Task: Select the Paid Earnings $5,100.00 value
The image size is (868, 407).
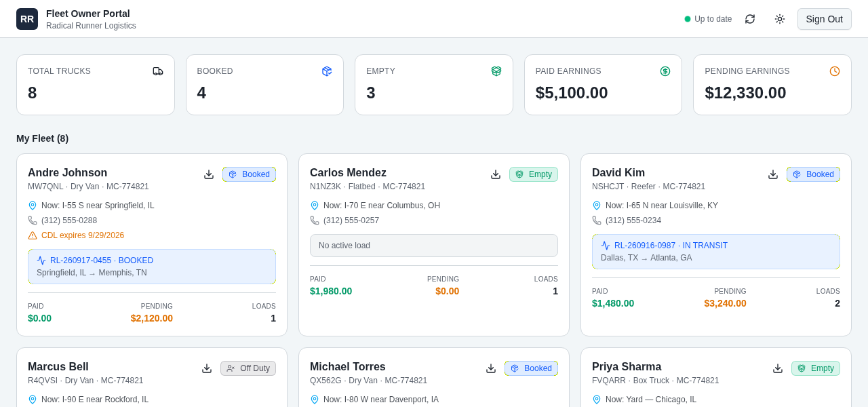Action: (572, 93)
